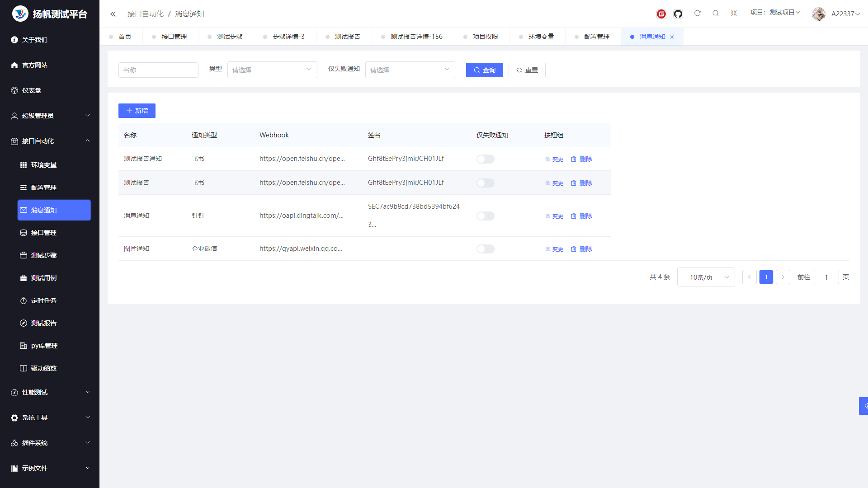This screenshot has width=868, height=488.
Task: Click trash delete icon for 图片通知 row
Action: [x=574, y=249]
